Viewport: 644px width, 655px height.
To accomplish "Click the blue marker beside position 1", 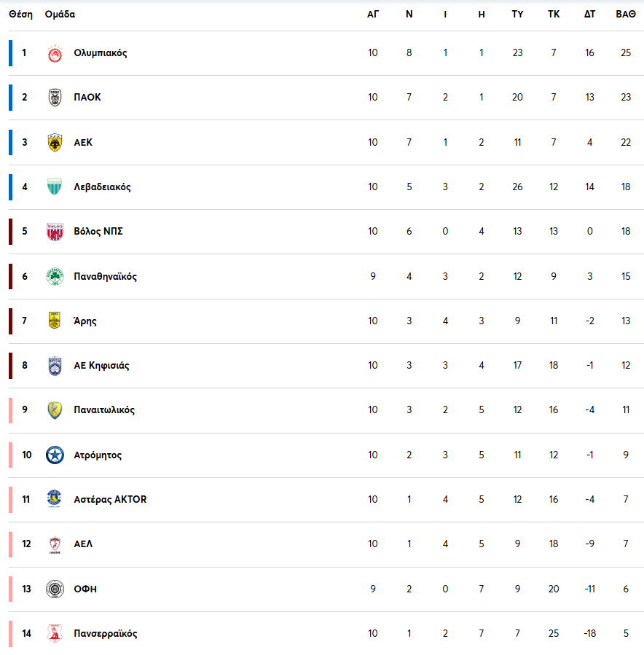I will pos(11,53).
